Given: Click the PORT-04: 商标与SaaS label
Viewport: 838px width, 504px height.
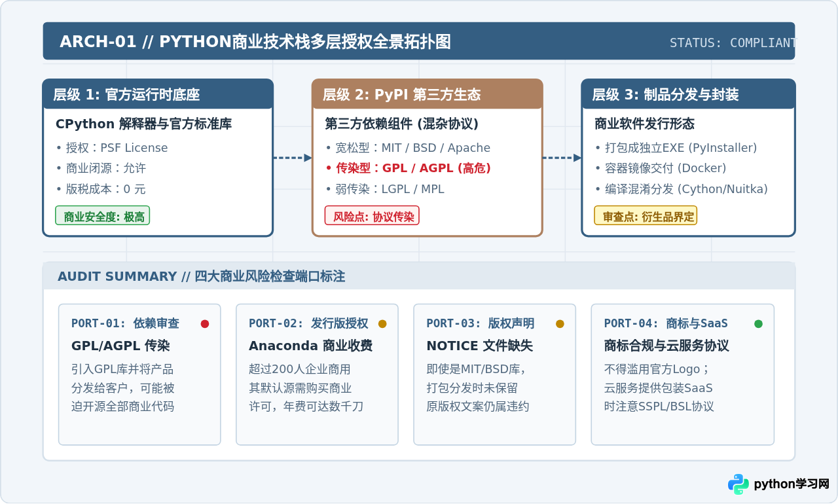Looking at the screenshot, I should tap(666, 323).
